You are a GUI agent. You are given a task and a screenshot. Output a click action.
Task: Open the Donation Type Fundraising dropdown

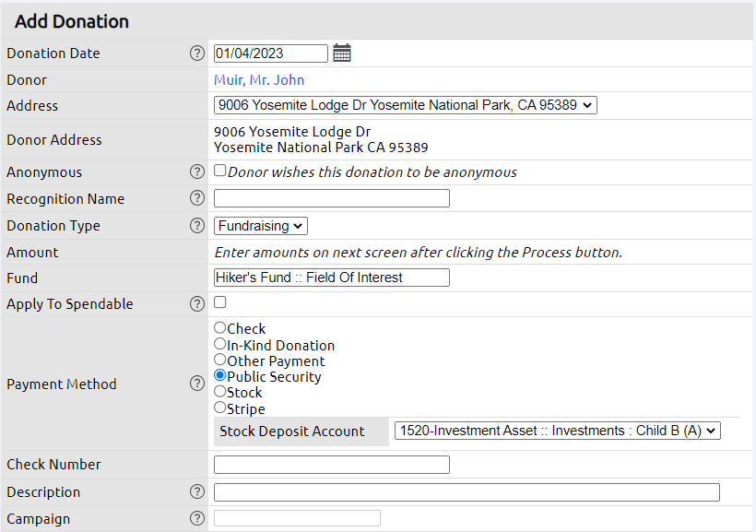click(261, 226)
